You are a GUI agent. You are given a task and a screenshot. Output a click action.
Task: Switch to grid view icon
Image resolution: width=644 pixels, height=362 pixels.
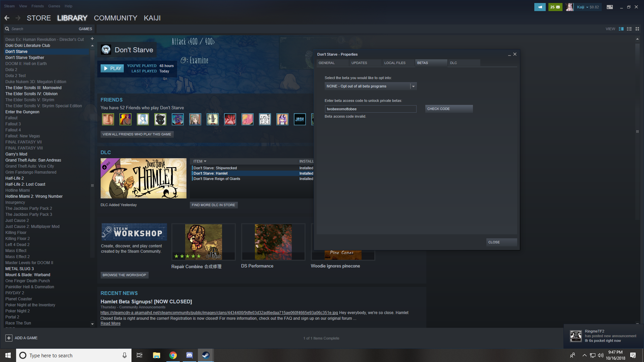[x=637, y=29]
